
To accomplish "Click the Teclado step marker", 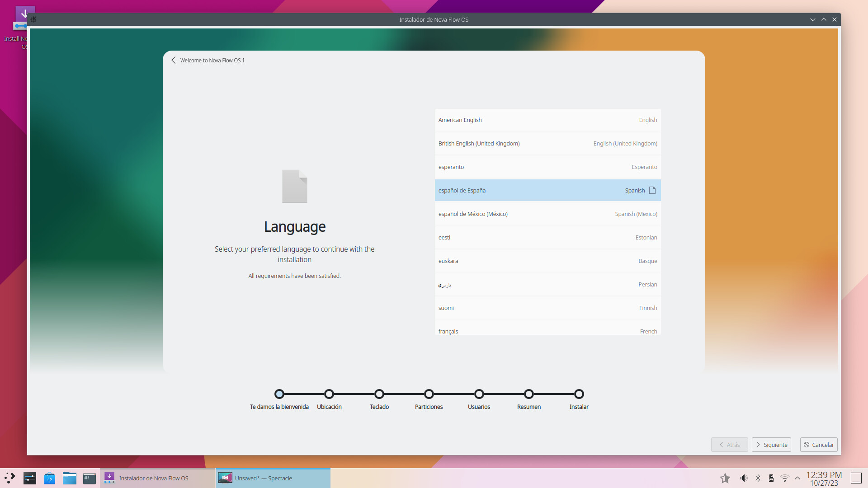I will [x=379, y=394].
